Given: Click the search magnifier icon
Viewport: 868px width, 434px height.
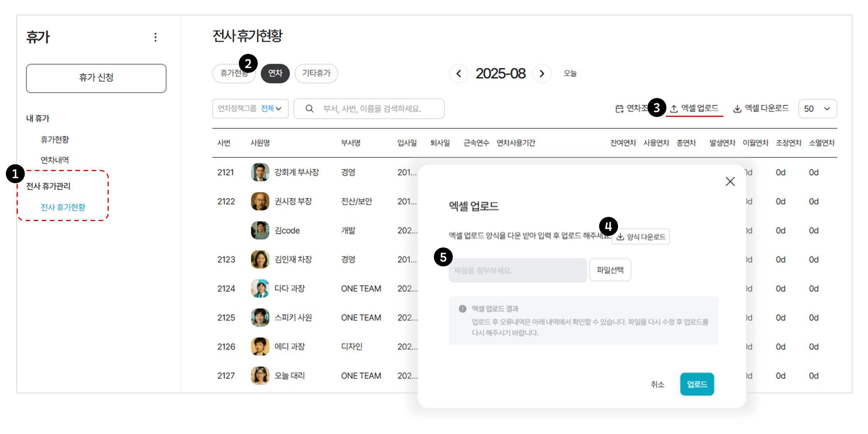Looking at the screenshot, I should (x=309, y=109).
